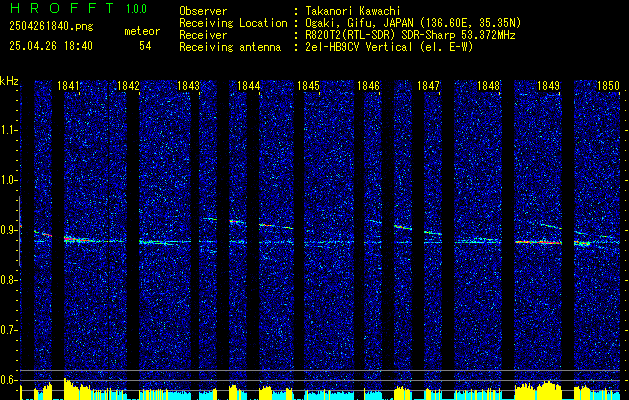Click the 1846 time marker
The image size is (629, 400).
tap(369, 86)
